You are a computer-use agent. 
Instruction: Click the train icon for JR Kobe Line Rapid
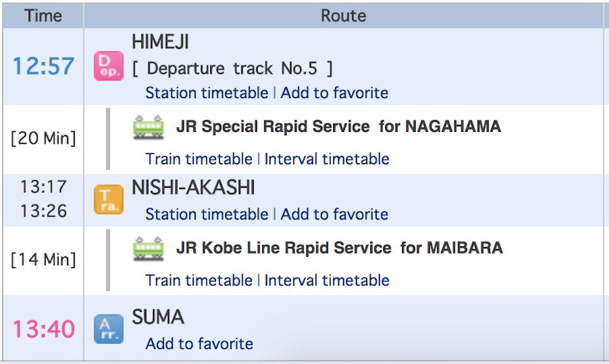148,248
